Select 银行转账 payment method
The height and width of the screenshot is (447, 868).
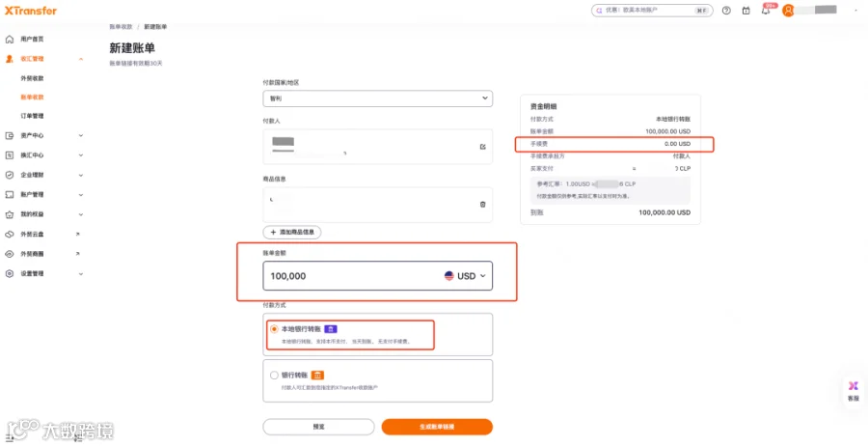(x=274, y=375)
